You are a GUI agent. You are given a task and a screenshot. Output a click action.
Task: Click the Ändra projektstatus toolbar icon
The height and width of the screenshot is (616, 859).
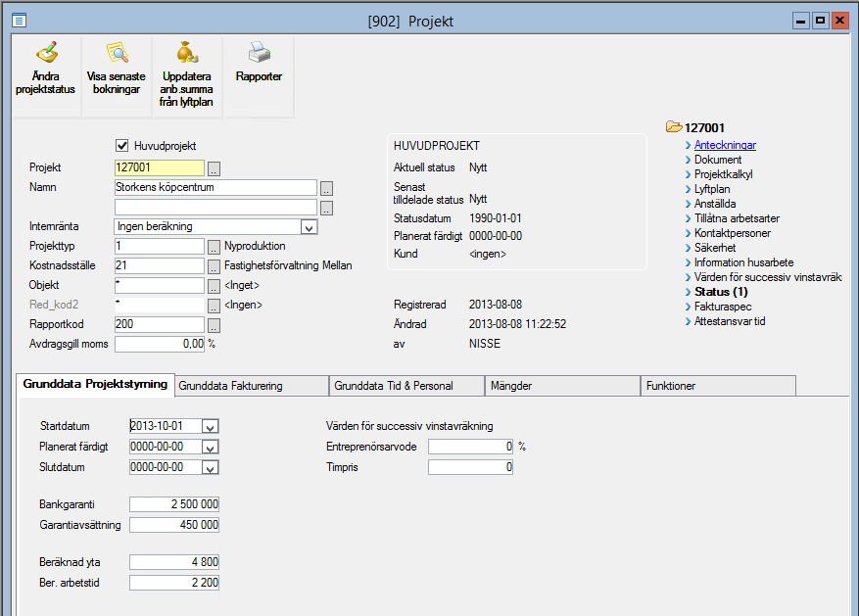[46, 53]
